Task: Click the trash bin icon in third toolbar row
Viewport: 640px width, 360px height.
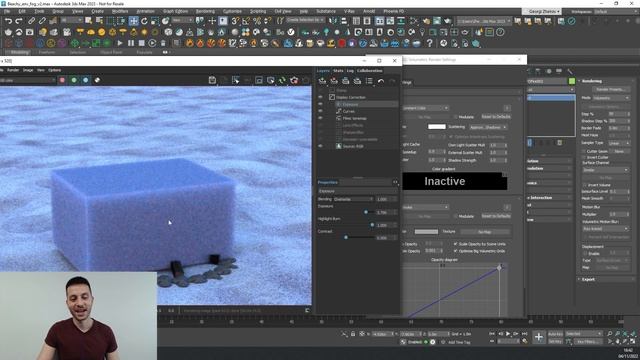Action: (x=163, y=43)
